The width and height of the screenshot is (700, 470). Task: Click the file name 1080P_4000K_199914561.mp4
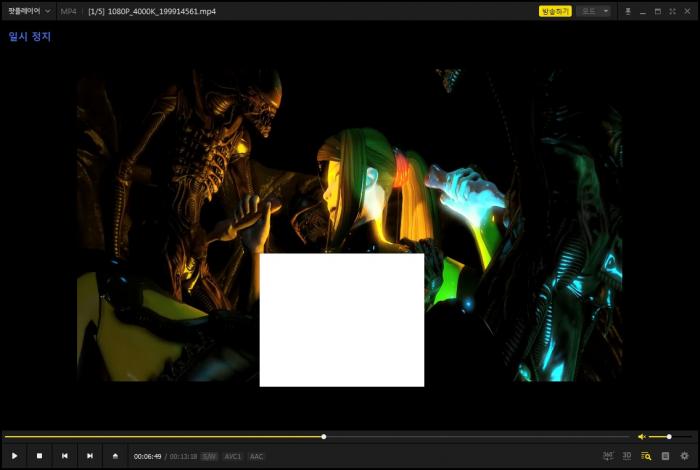pos(162,12)
